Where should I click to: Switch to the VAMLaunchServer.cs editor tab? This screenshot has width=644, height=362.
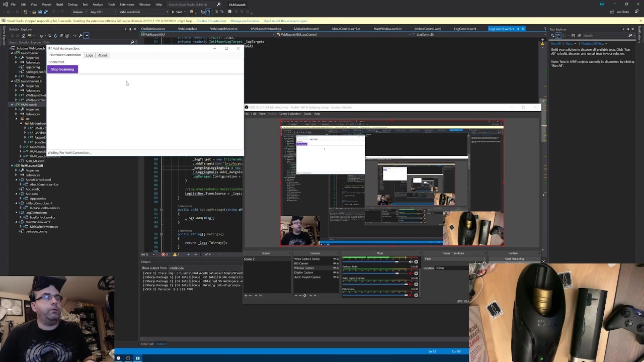click(x=224, y=29)
